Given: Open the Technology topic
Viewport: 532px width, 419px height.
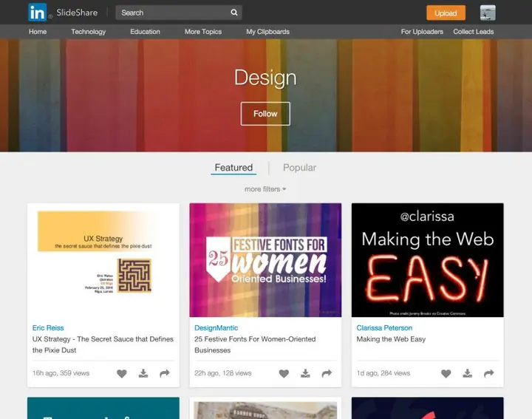Looking at the screenshot, I should (88, 32).
